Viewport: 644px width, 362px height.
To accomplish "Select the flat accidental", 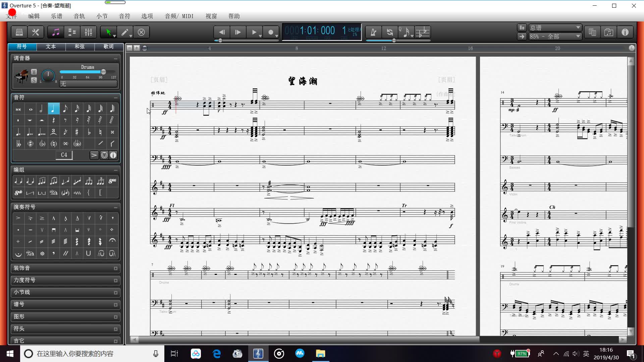I will [89, 132].
